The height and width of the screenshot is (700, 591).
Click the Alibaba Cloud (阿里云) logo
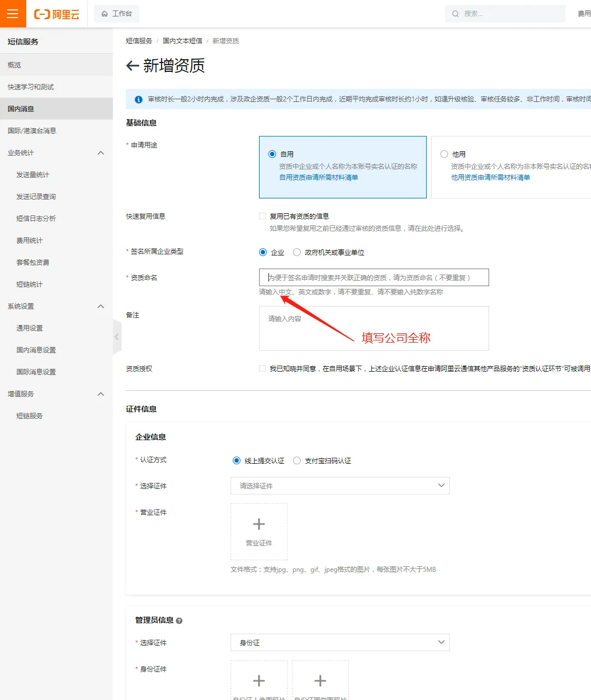pos(56,13)
